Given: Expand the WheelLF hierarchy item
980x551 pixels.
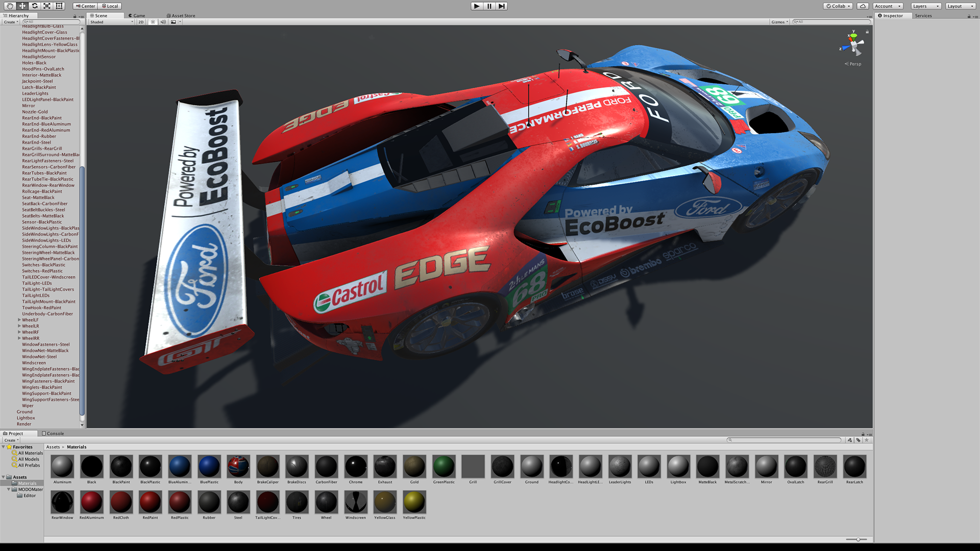Looking at the screenshot, I should (x=19, y=320).
